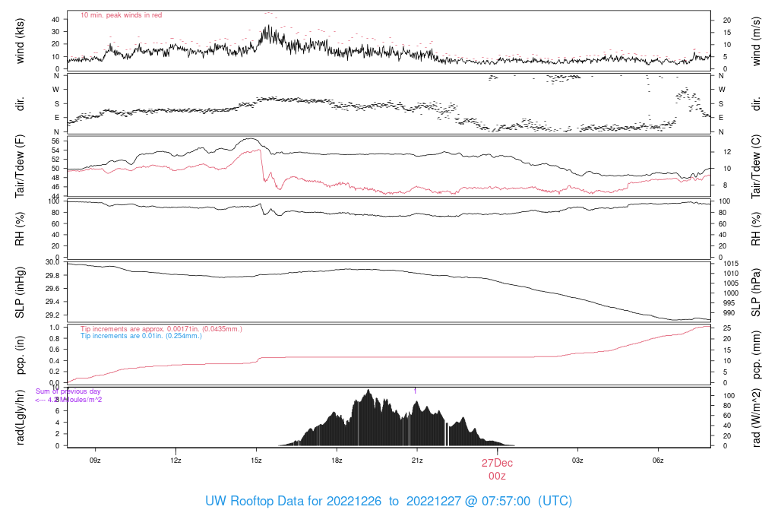Click the '12z' time axis label
Viewport: 778px width, 532px height.
176,461
